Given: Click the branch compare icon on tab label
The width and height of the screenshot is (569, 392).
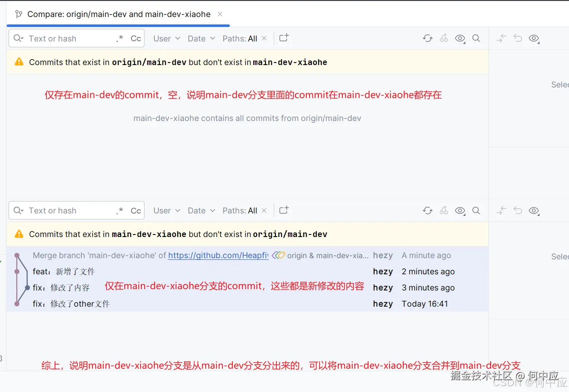Looking at the screenshot, I should click(x=18, y=14).
